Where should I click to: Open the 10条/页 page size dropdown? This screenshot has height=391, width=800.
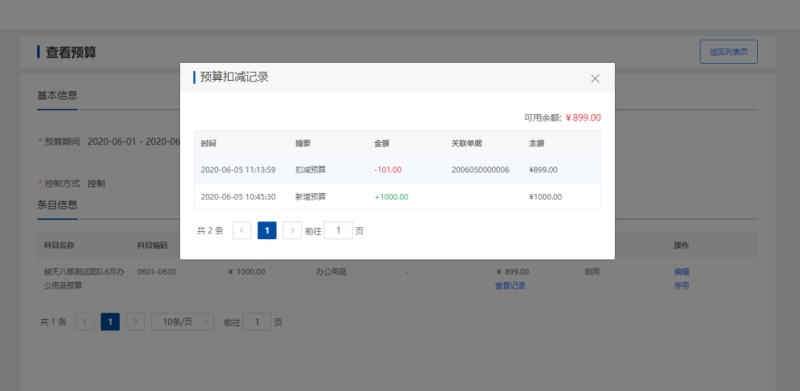(x=183, y=322)
